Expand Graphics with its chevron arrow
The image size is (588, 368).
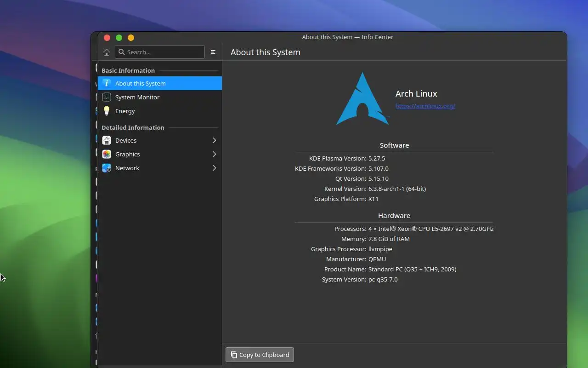tap(214, 154)
